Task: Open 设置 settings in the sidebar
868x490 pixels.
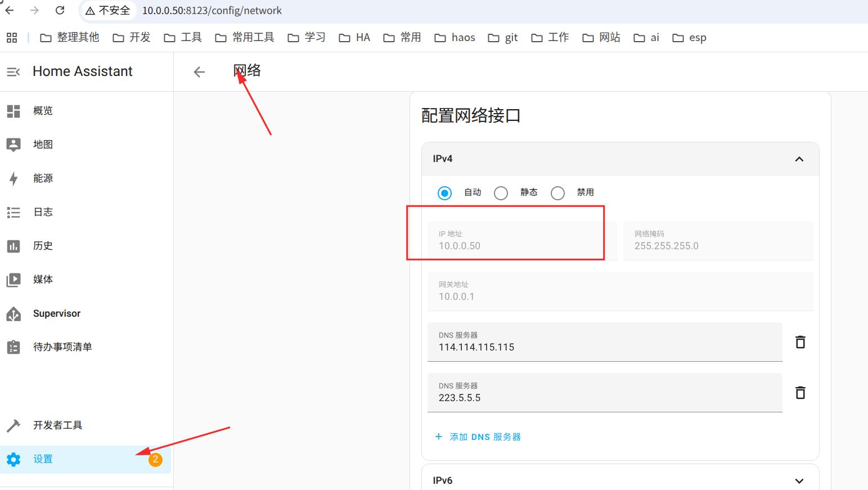Action: (x=43, y=459)
